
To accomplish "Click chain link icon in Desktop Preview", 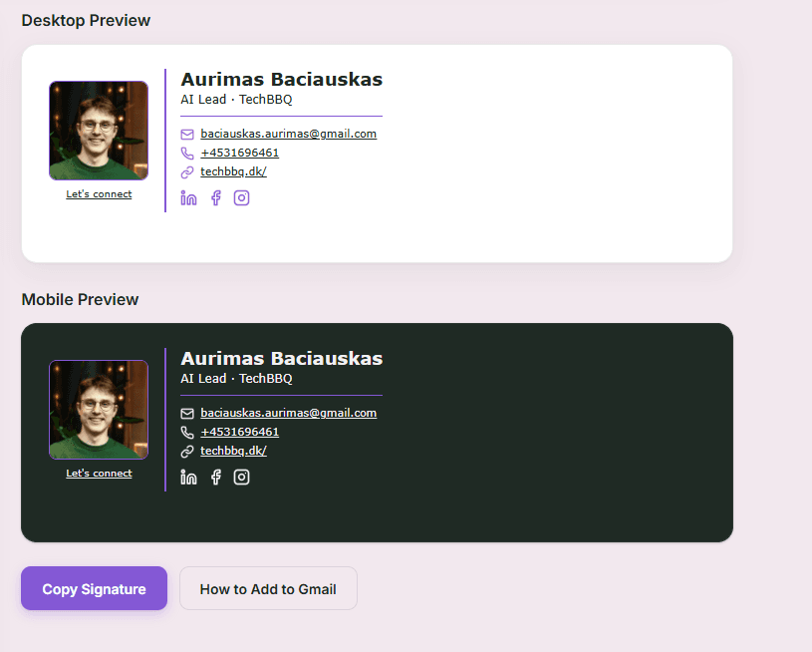I will (187, 172).
